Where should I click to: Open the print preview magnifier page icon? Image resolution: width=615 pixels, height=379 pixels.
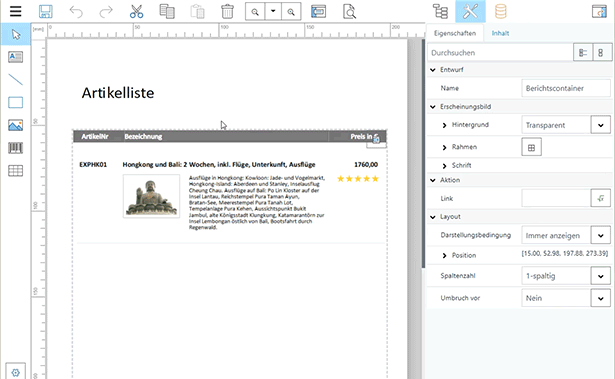pyautogui.click(x=349, y=11)
